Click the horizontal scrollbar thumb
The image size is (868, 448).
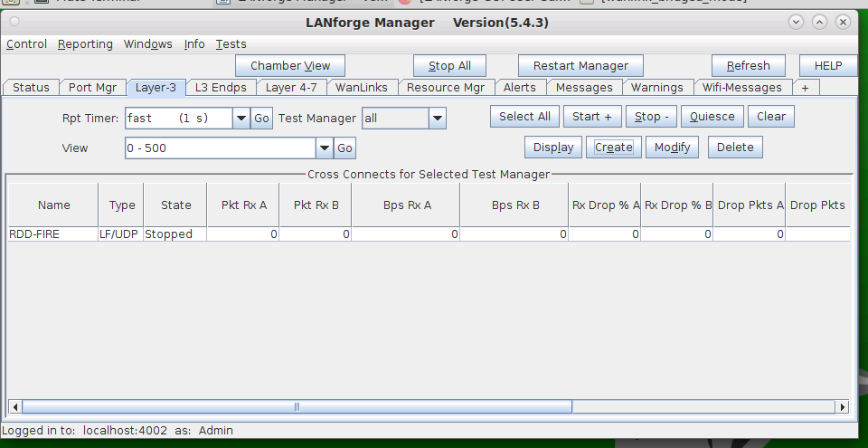297,407
